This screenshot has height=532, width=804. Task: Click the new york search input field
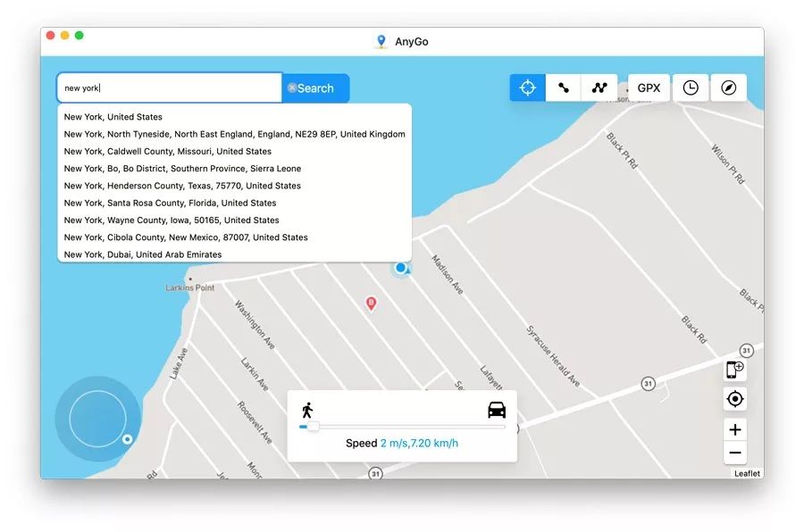pos(170,88)
